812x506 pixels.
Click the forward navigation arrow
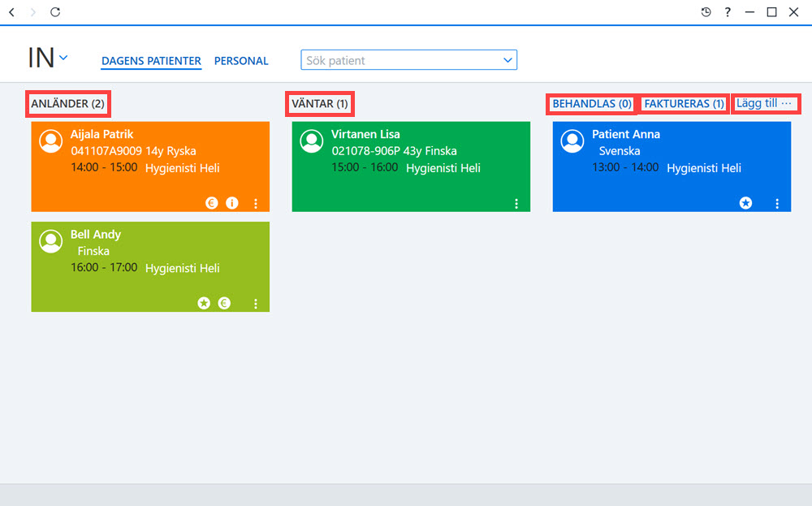pyautogui.click(x=33, y=12)
